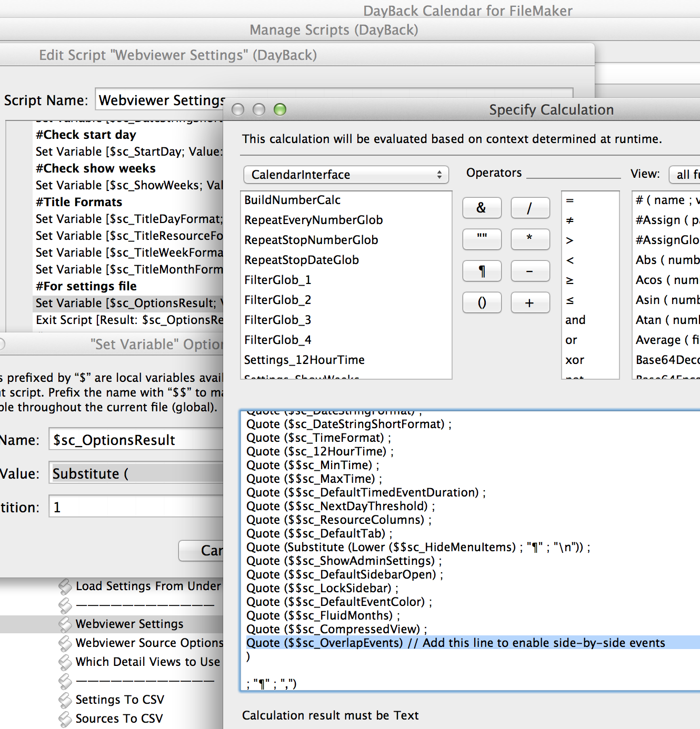Screen dimensions: 700x729
Task: Click the Repetition field containing 1
Action: (x=136, y=507)
